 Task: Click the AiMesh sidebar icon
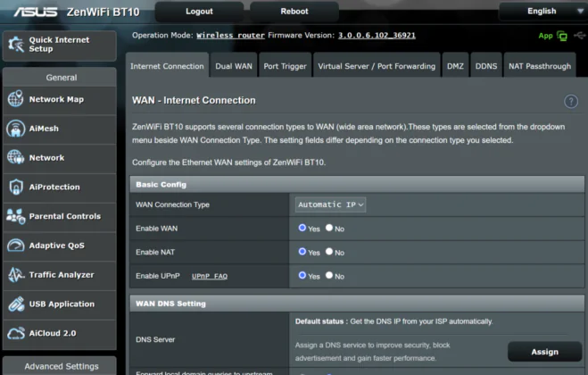(x=16, y=129)
